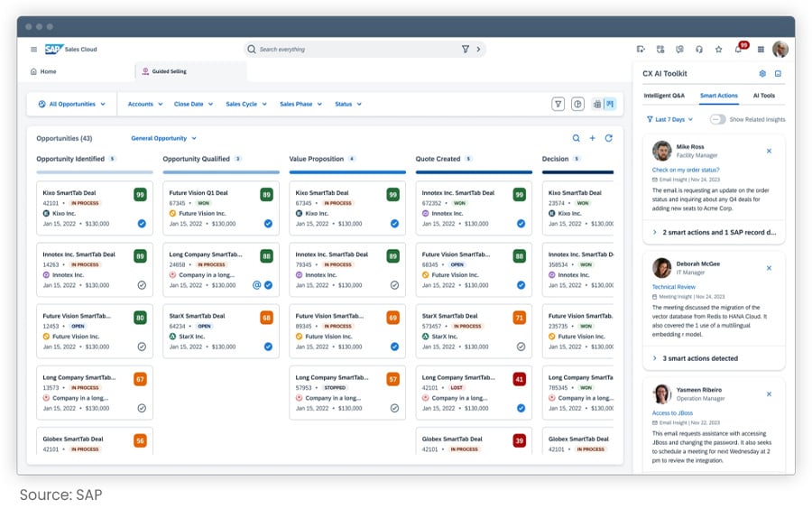Viewport: 812px width, 518px height.
Task: Toggle check mark on StarX deal 573457
Action: coord(521,347)
